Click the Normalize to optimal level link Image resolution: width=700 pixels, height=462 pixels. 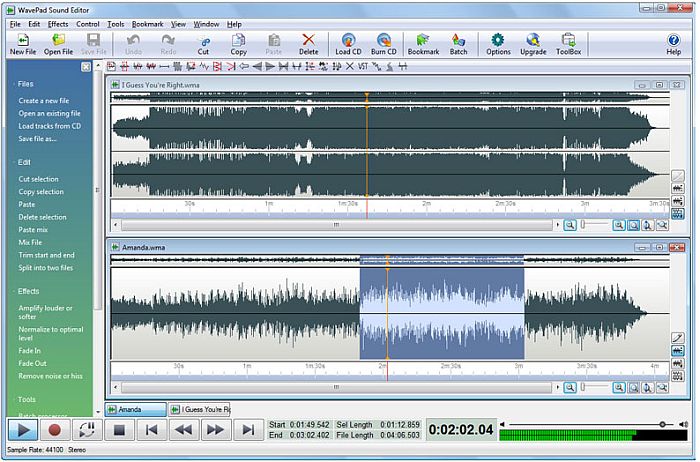coord(50,328)
